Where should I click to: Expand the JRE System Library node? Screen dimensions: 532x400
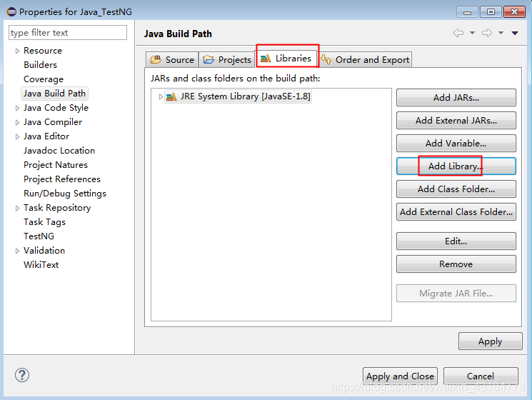[161, 96]
